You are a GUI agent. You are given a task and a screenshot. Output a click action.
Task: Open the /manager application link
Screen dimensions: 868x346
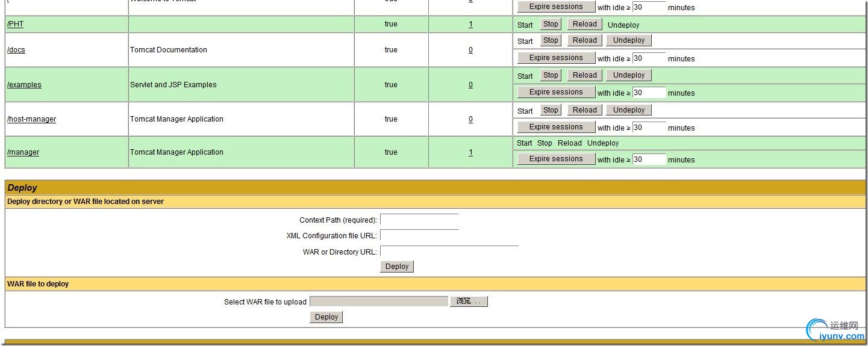(x=23, y=152)
